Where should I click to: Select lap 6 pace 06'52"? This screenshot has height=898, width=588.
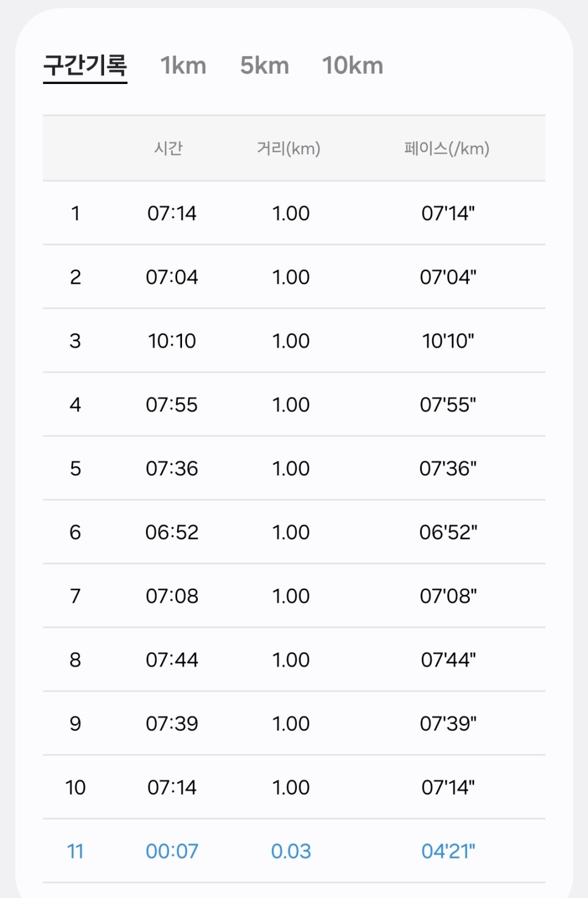pos(448,533)
